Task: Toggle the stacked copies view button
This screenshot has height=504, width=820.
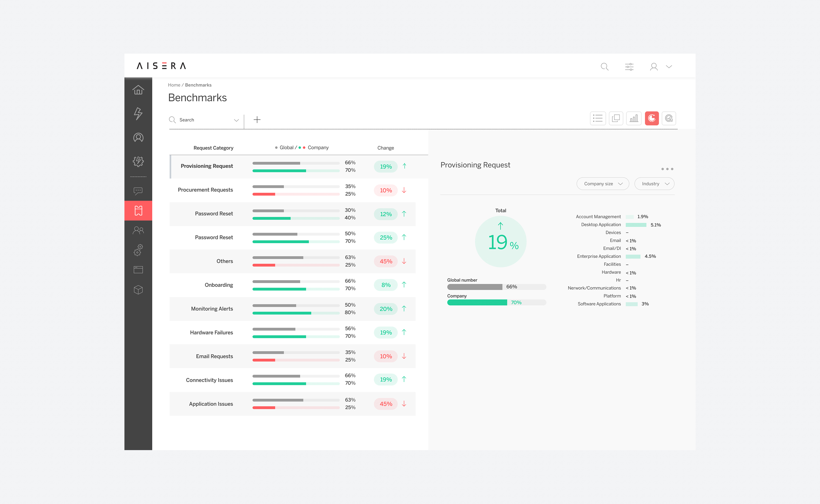Action: (616, 118)
